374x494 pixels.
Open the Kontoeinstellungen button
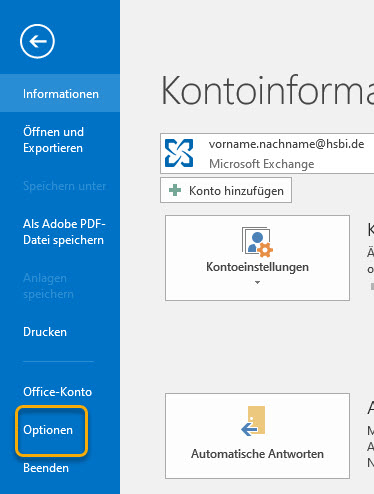coord(257,258)
